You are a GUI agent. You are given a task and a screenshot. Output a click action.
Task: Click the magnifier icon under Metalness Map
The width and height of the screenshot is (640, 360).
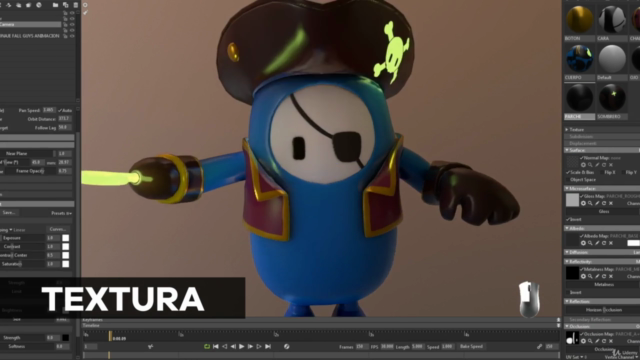590,276
